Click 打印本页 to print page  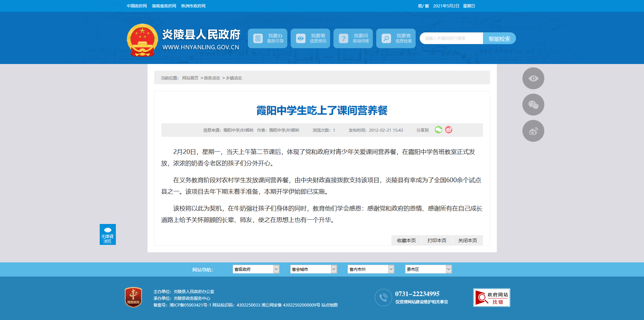click(437, 241)
